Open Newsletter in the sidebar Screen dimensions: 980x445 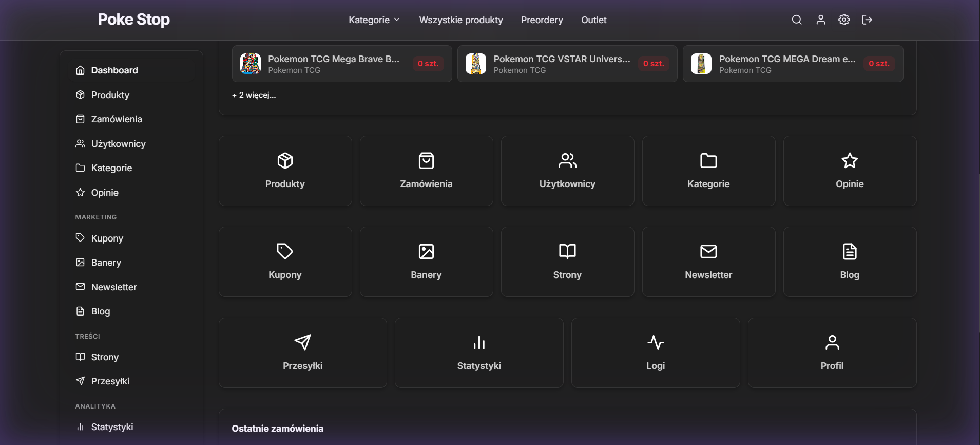click(x=131, y=287)
